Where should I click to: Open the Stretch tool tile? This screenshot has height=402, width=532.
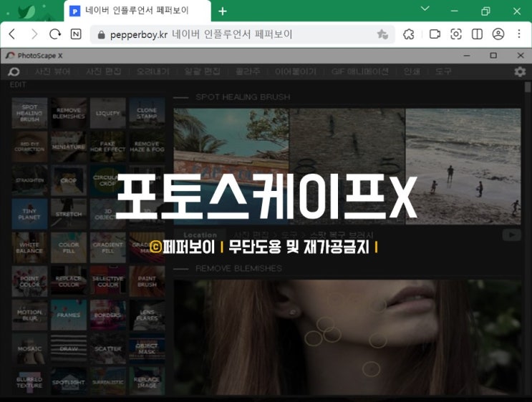(x=69, y=214)
